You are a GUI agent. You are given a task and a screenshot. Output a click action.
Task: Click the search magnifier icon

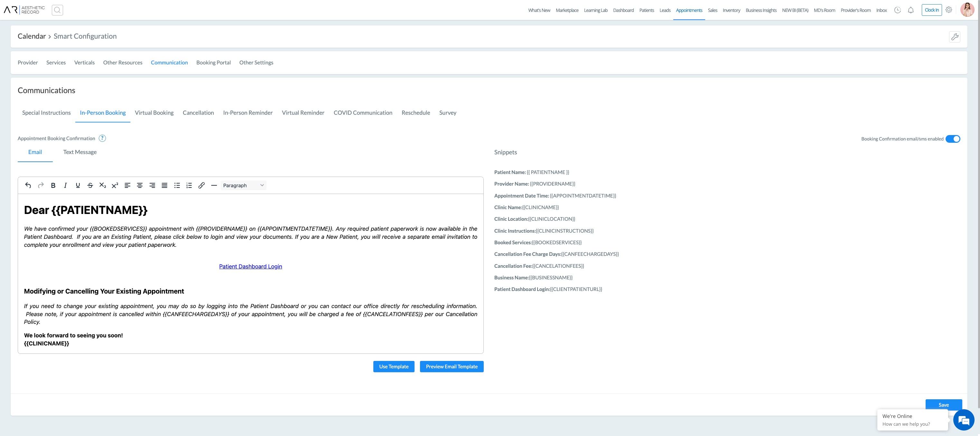click(x=57, y=10)
